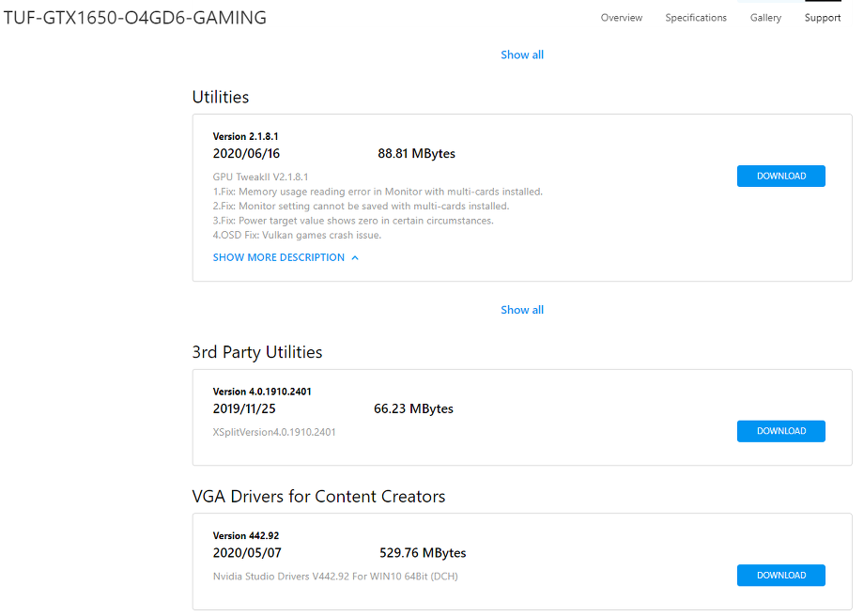Click SHOW MORE DESCRIPTION text link
This screenshot has height=616, width=864.
coord(279,257)
